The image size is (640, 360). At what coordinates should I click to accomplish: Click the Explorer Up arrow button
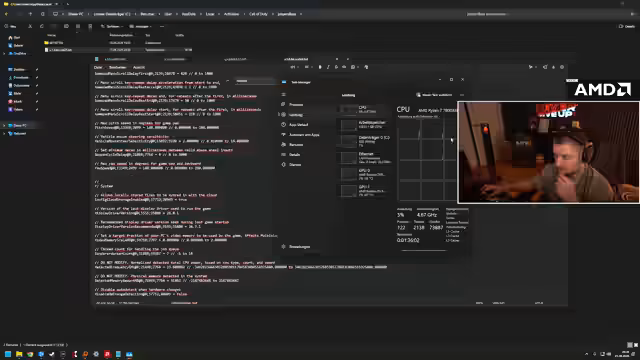tap(30, 14)
